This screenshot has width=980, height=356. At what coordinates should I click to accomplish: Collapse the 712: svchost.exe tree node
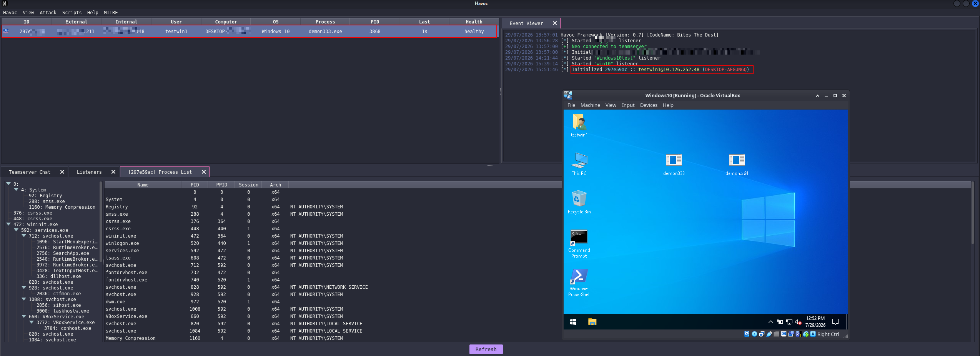[x=24, y=236]
